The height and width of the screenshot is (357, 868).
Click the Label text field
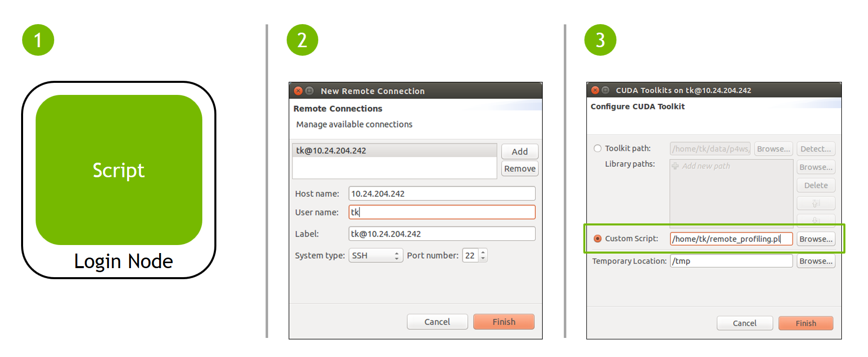(x=442, y=234)
